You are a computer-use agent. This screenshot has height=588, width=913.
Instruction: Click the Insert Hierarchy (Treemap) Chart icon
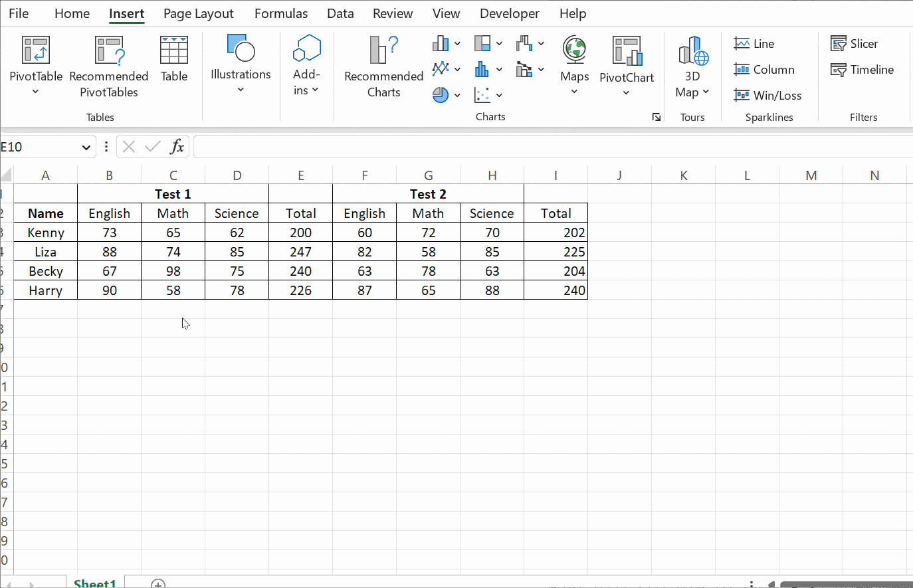(482, 44)
